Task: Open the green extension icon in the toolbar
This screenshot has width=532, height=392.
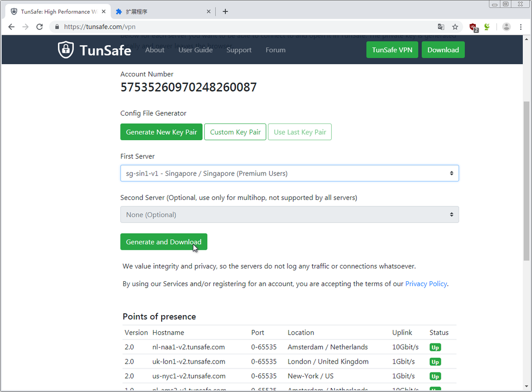Action: coord(487,27)
